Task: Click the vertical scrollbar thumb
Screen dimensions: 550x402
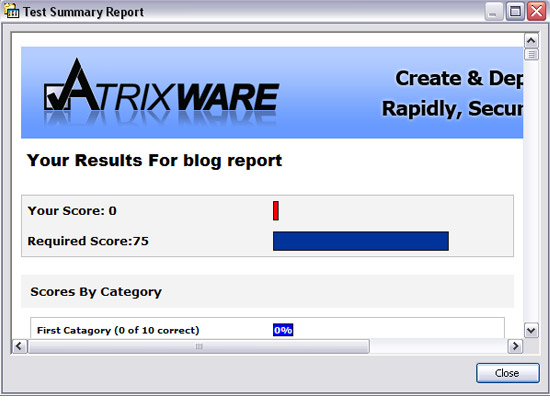Action: pos(531,54)
